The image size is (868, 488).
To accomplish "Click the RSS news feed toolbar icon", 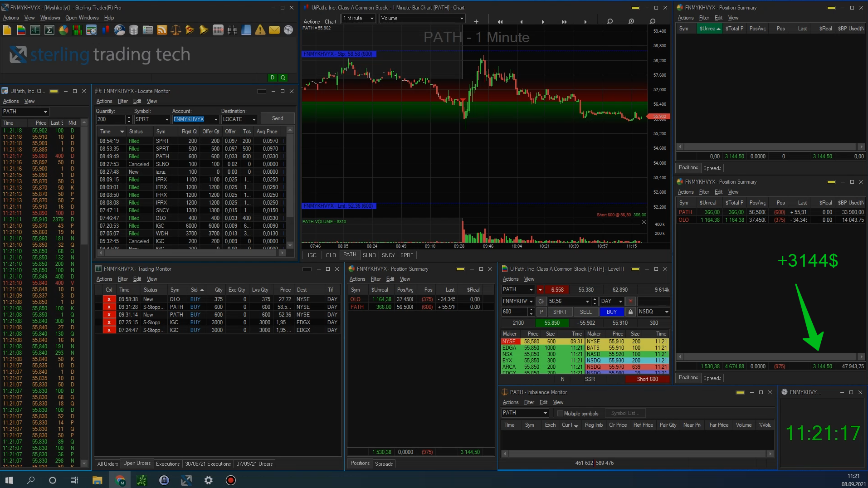I will (162, 30).
